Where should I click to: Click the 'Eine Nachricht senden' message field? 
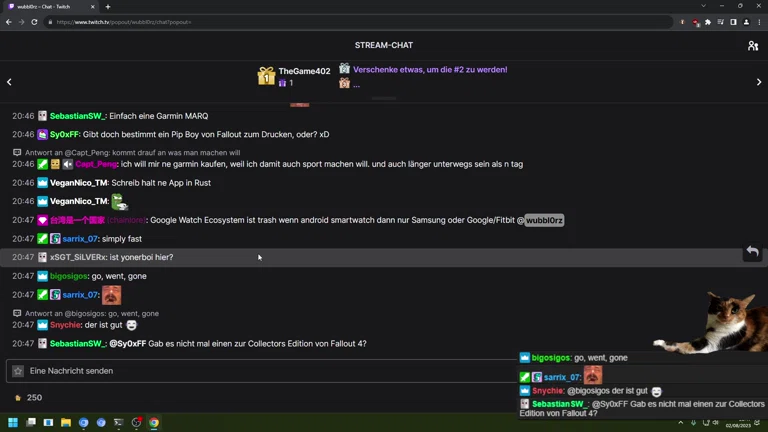[x=260, y=371]
